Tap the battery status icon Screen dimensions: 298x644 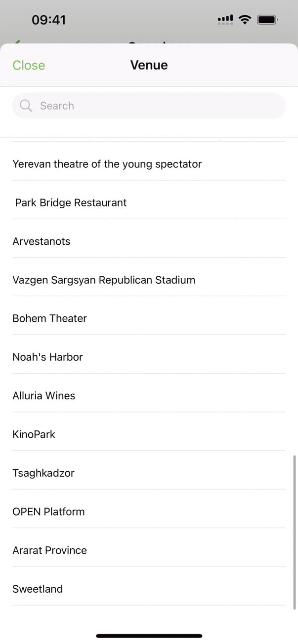click(267, 20)
